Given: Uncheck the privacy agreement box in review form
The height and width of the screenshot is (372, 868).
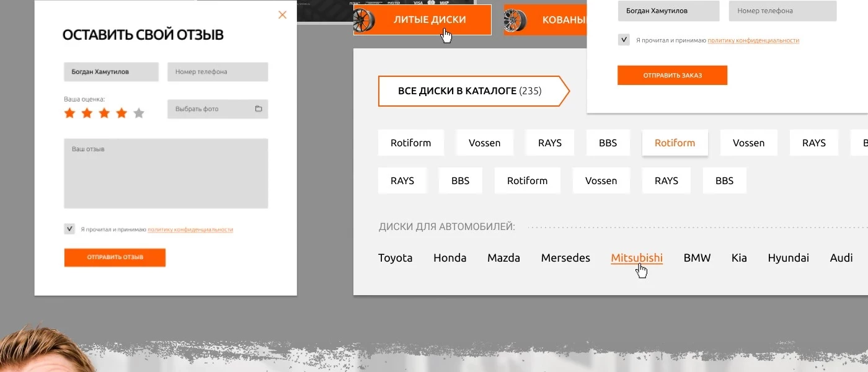Looking at the screenshot, I should point(69,228).
